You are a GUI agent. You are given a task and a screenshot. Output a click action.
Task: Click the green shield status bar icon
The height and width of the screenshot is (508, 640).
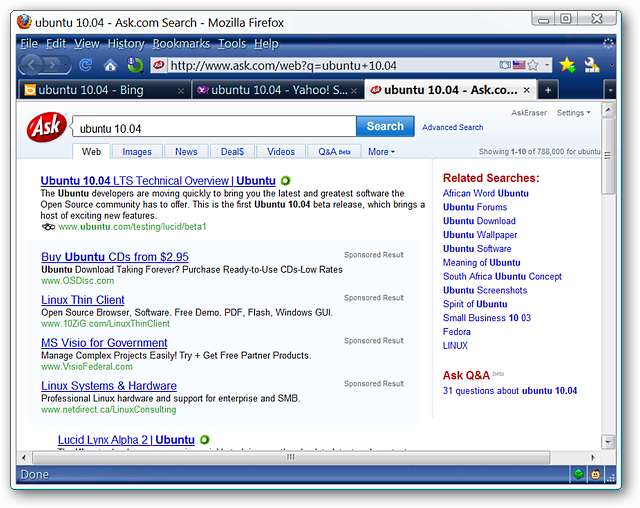click(578, 474)
